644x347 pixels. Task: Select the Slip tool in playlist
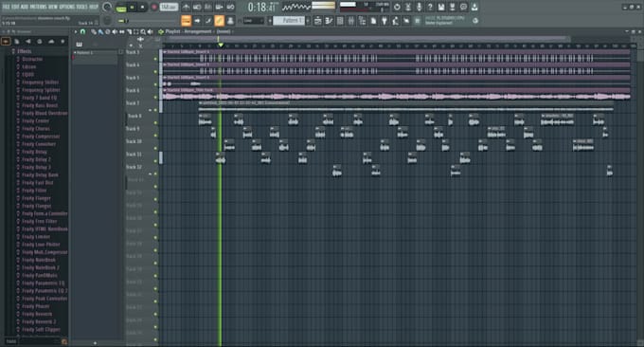pos(121,31)
